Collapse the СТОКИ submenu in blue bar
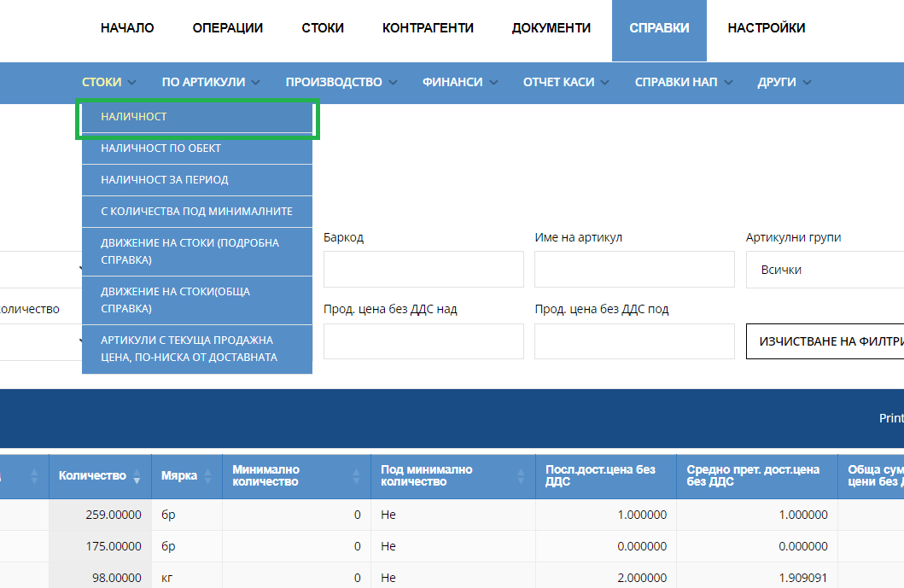 pyautogui.click(x=109, y=83)
